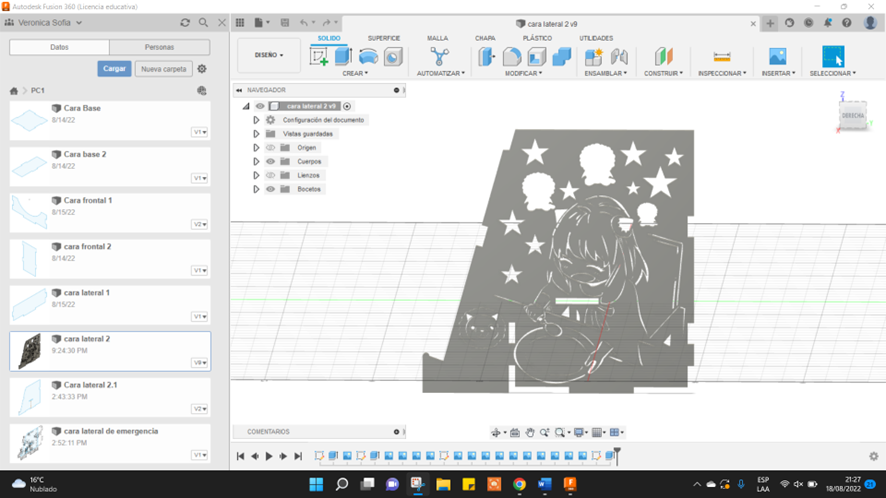The image size is (886, 498).
Task: Expand Configuración del documento node
Action: (x=256, y=120)
